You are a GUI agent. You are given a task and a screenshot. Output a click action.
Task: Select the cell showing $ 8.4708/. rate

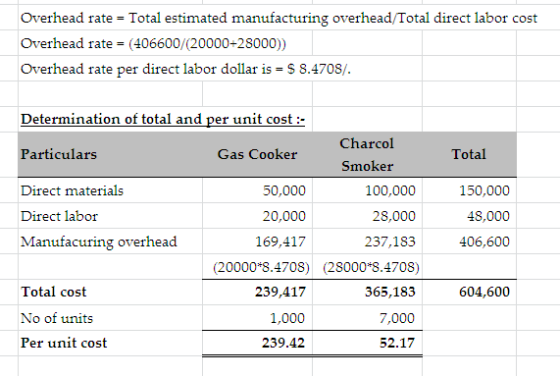[186, 69]
